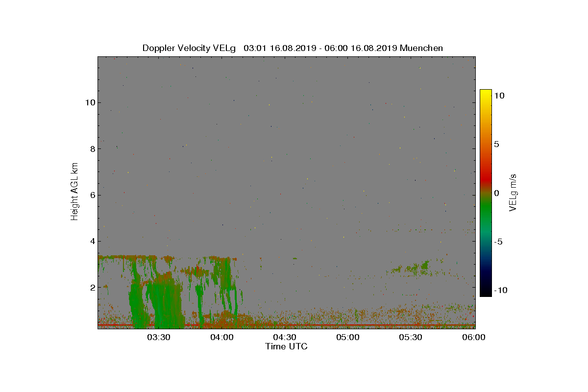
Task: Click the colorbar value -10 label
Action: click(x=500, y=290)
